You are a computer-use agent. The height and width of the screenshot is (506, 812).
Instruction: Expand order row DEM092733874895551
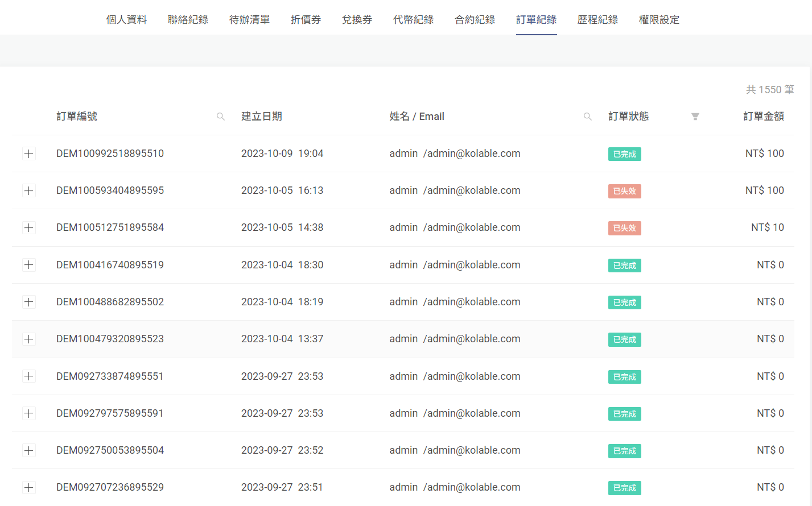(x=29, y=376)
